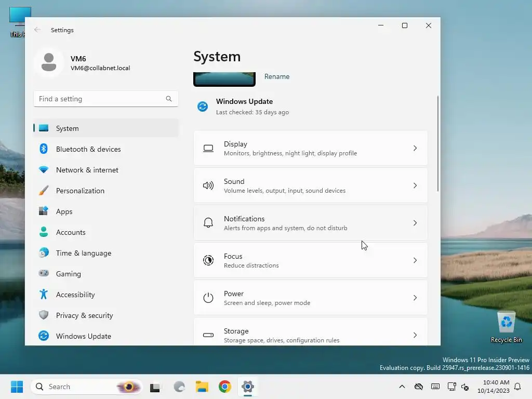Open the Storage settings card

click(311, 332)
